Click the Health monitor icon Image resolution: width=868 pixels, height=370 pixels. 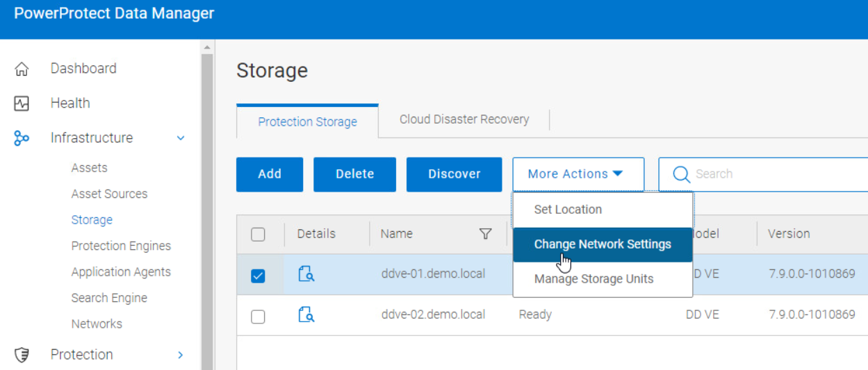pos(22,103)
